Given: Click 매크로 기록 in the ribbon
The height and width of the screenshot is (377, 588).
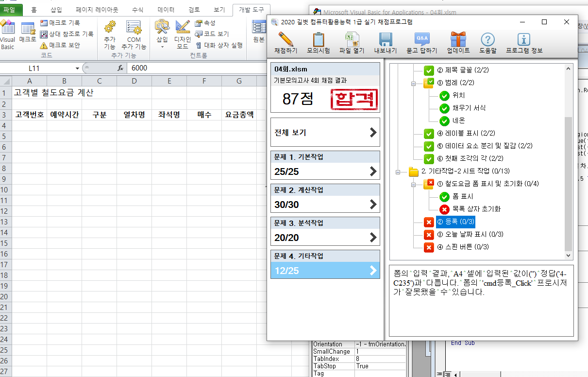Looking at the screenshot, I should [x=60, y=23].
